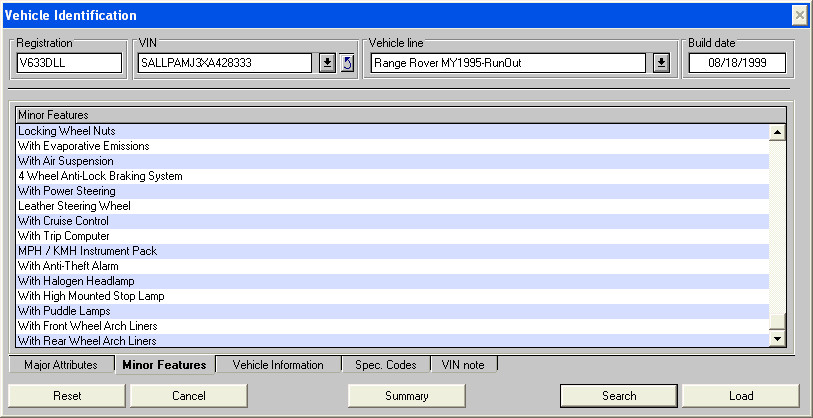Viewport: 813px width, 418px height.
Task: Select the Leather Steering Wheel row
Action: 393,206
